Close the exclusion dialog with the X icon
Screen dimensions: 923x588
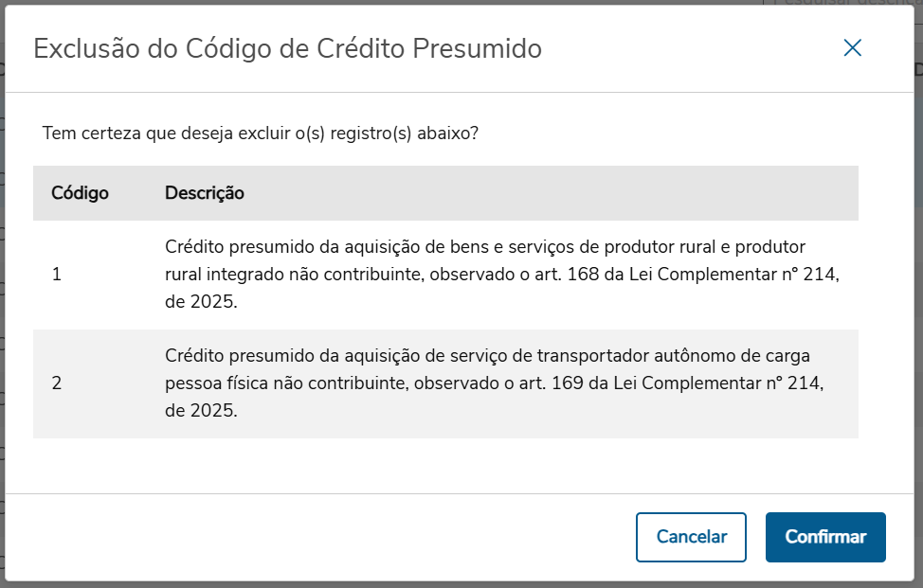[852, 48]
